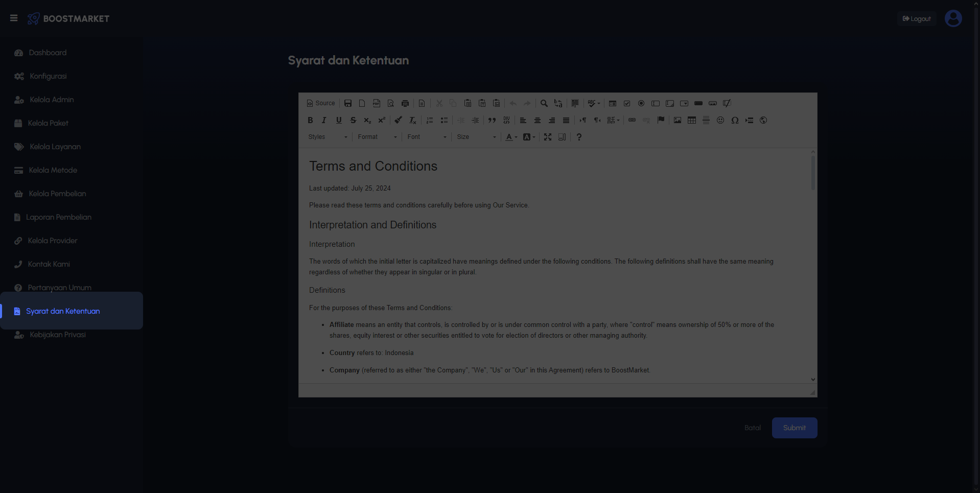The width and height of the screenshot is (980, 493).
Task: Open the Spell Check dropdown
Action: [x=594, y=103]
